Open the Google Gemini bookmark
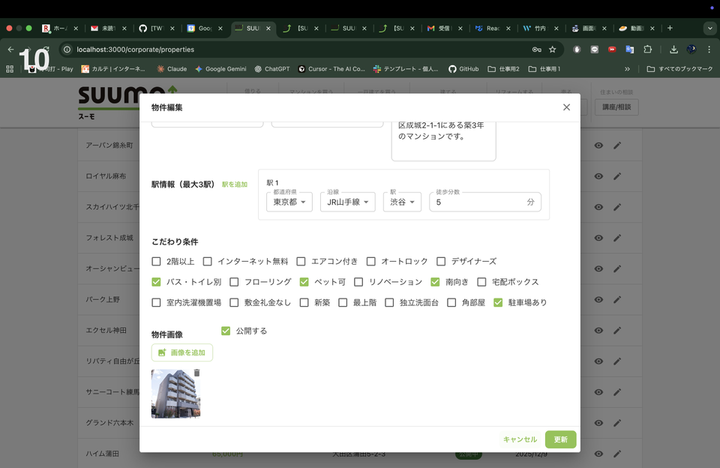This screenshot has width=720, height=468. point(221,69)
